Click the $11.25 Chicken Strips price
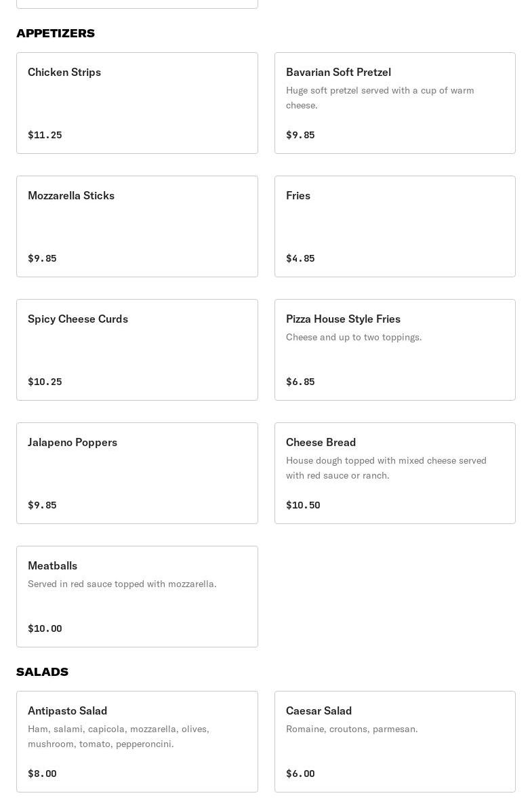The image size is (532, 802). pyautogui.click(x=45, y=135)
